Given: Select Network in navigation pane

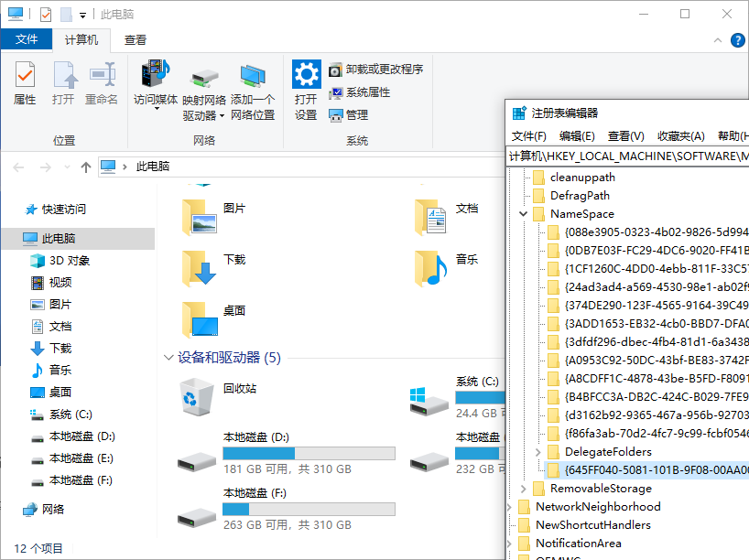Looking at the screenshot, I should click(x=44, y=510).
